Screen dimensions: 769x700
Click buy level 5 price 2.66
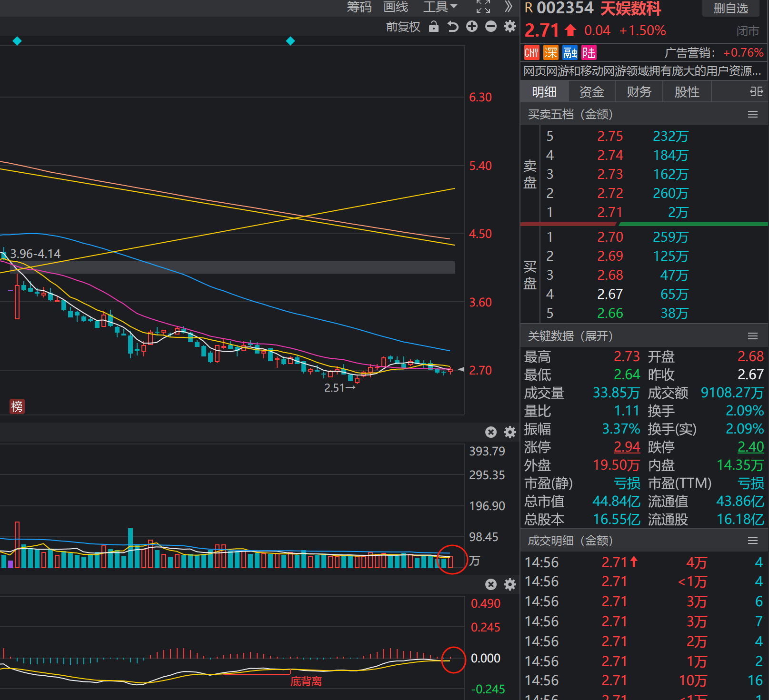point(610,313)
